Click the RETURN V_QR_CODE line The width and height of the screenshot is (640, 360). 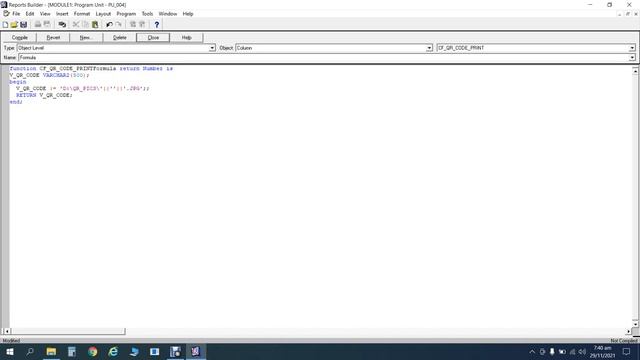tap(44, 95)
